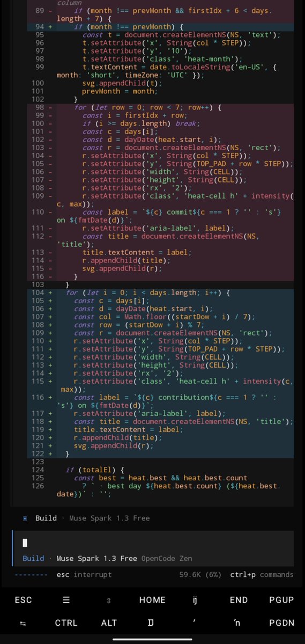
Task: Click the square icon before the upper Build label
Action: point(25,518)
